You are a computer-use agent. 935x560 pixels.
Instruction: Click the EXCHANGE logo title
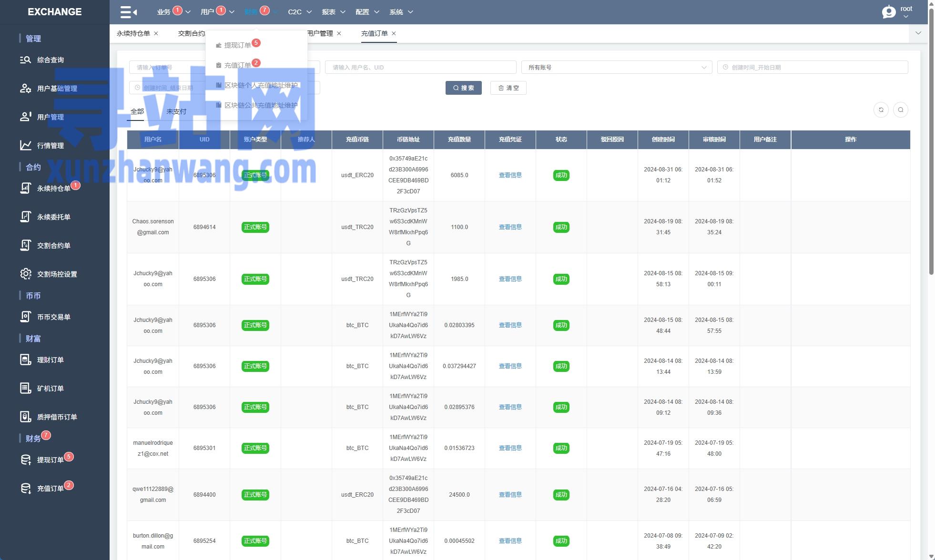(55, 12)
